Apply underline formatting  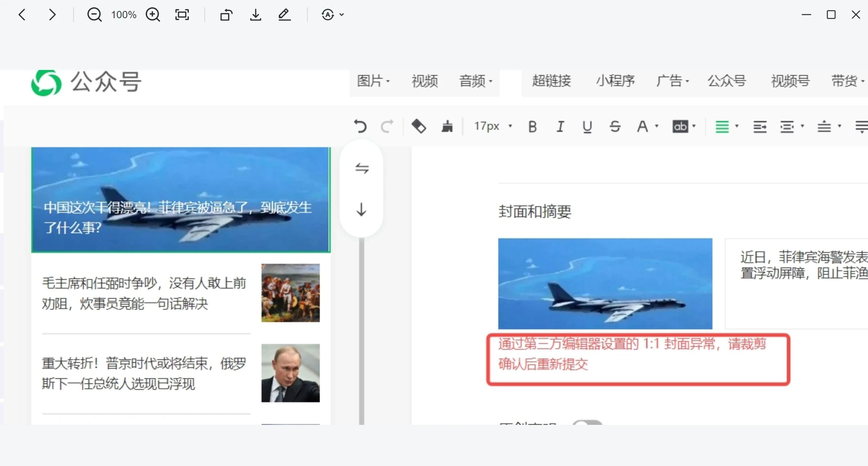(587, 126)
